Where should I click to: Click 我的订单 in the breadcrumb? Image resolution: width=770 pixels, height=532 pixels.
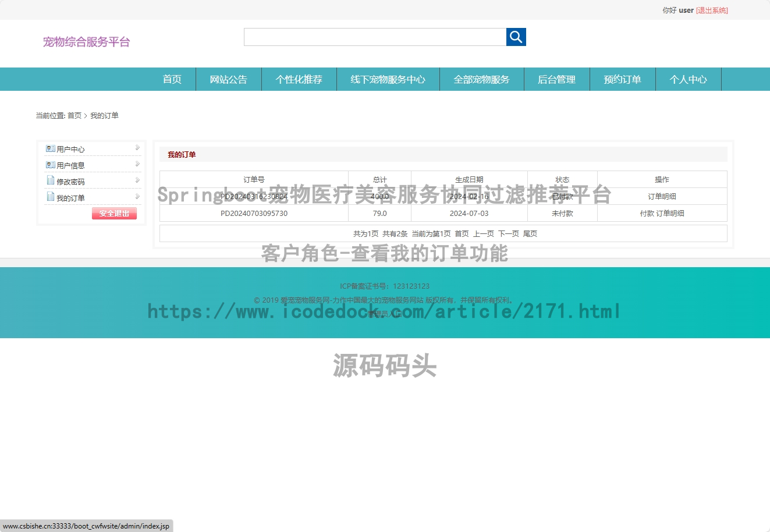tap(104, 116)
